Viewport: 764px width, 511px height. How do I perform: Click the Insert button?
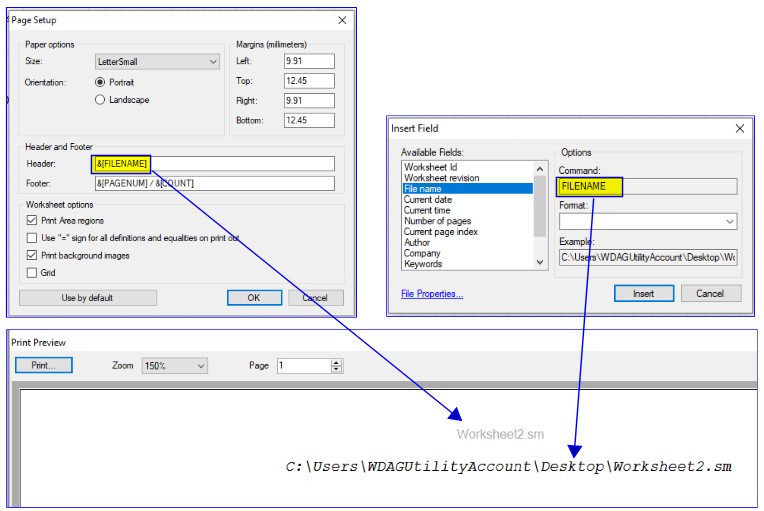[x=643, y=293]
